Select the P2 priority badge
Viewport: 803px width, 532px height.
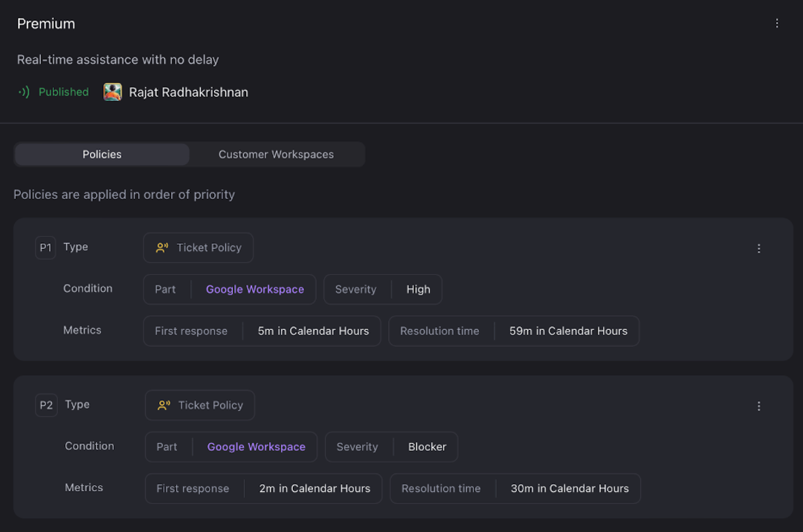(46, 405)
